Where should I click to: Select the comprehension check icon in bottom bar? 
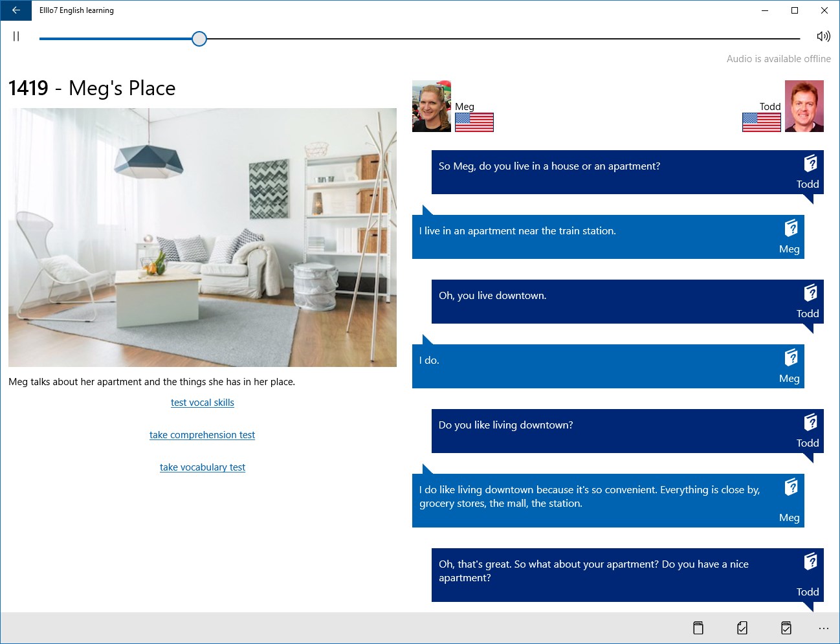(742, 627)
